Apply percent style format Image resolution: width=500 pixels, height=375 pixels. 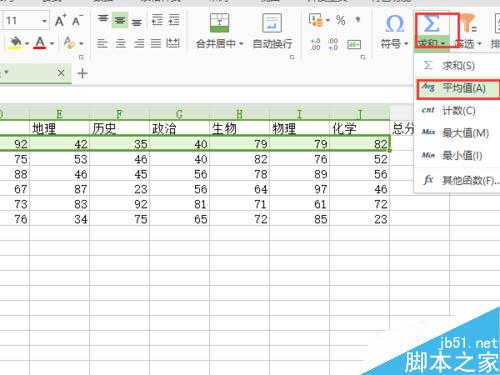click(340, 20)
